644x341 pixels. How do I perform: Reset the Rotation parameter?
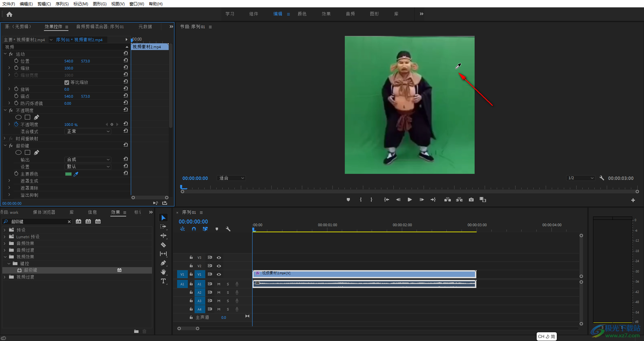coord(125,89)
